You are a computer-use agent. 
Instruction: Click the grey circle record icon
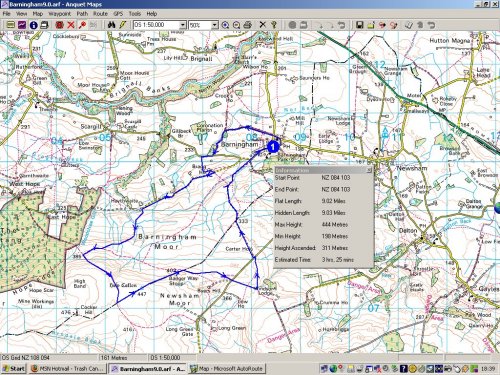pos(292,25)
